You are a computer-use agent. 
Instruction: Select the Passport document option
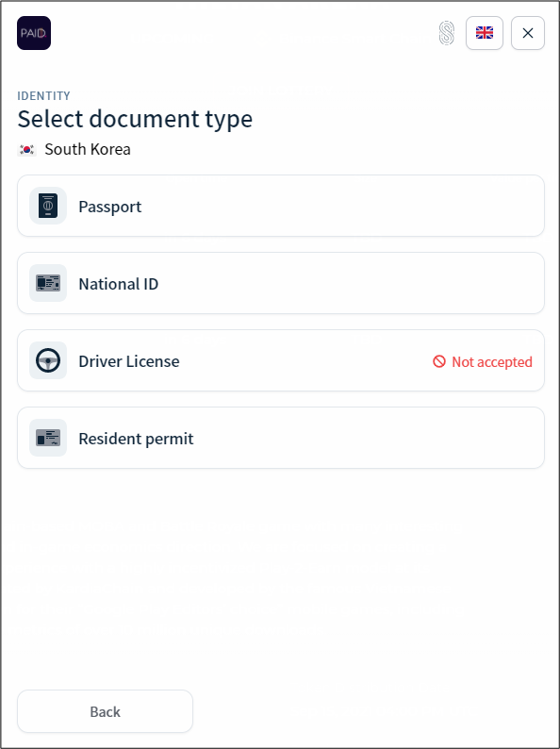point(281,206)
